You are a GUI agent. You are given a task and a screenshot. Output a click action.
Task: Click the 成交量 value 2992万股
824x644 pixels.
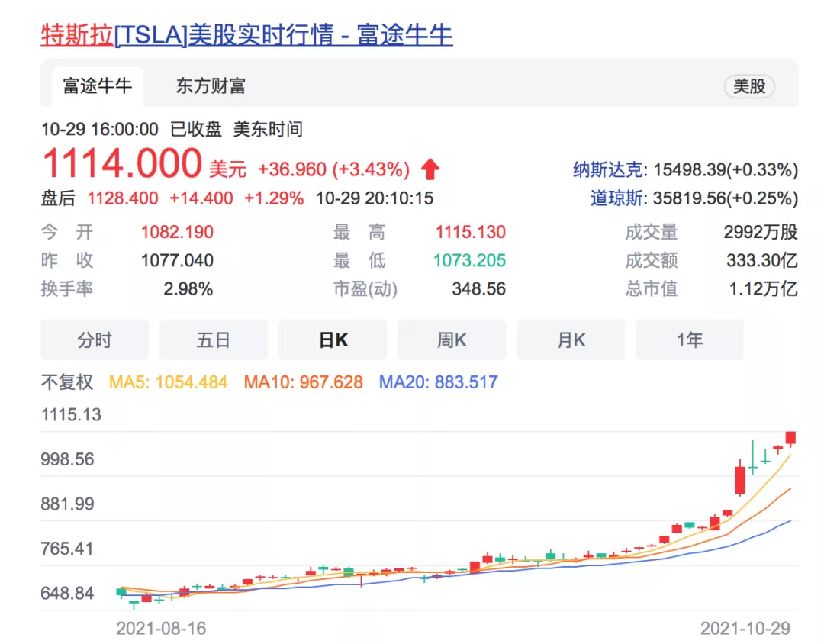[761, 232]
